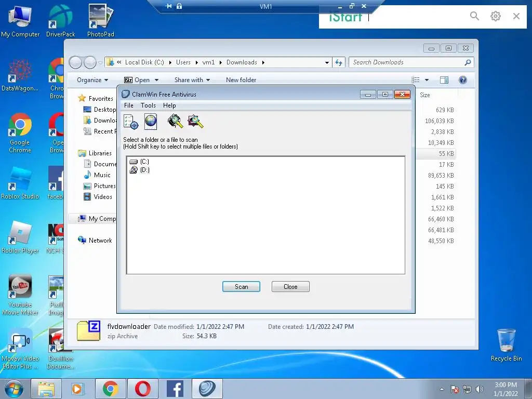The height and width of the screenshot is (399, 532).
Task: Open the My Computer desktop icon
Action: coord(20,21)
